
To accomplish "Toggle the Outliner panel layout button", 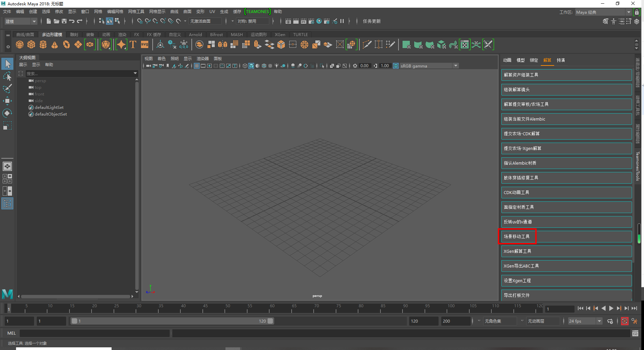I will [7, 203].
